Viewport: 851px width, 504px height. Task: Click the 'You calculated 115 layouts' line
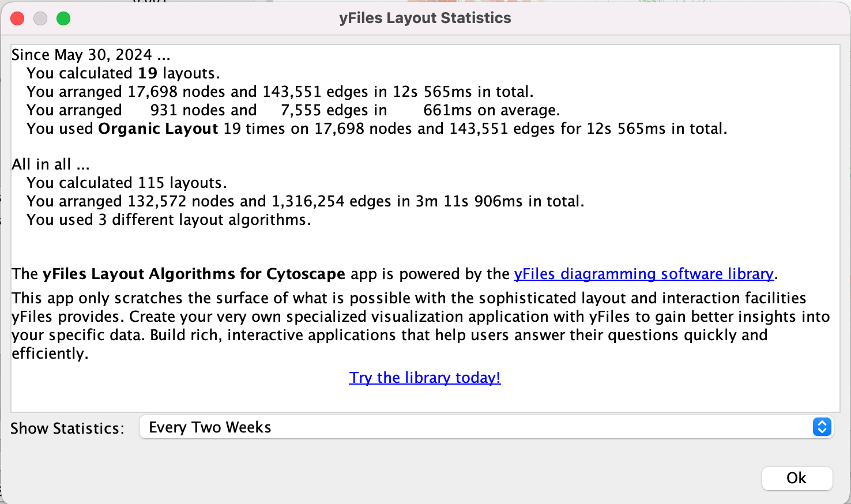coord(126,183)
